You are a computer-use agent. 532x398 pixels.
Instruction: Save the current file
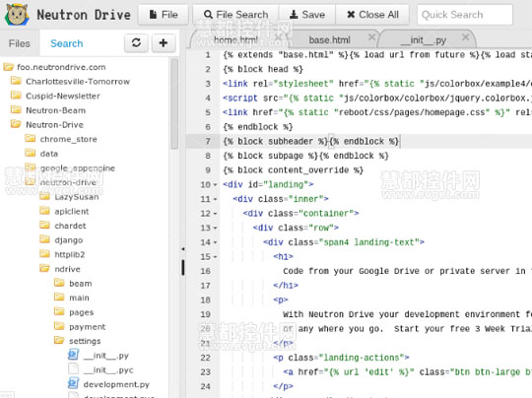pyautogui.click(x=307, y=15)
